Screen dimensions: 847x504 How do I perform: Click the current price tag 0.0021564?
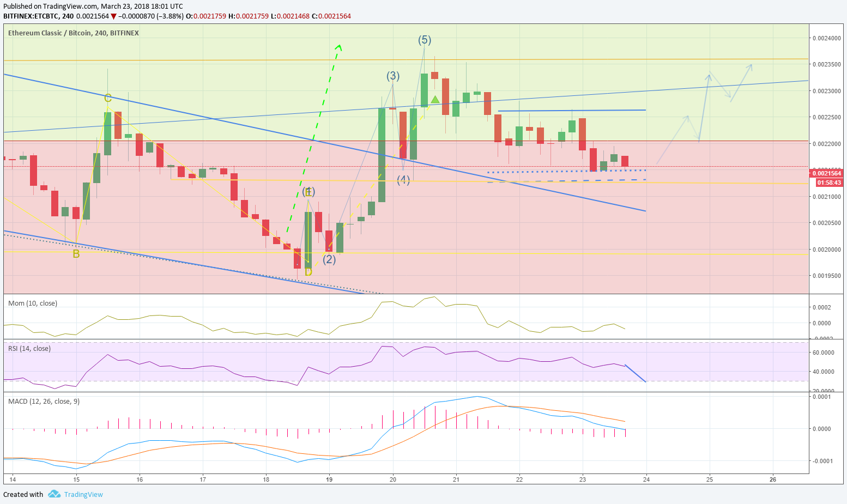[827, 173]
